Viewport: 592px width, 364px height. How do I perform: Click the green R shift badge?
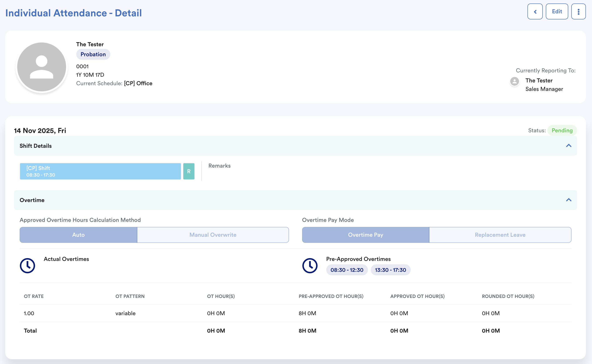189,171
